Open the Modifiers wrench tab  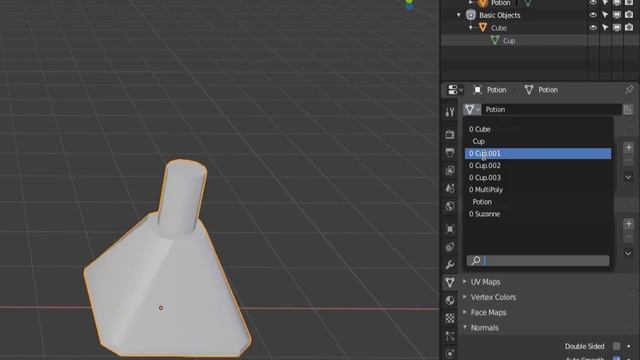point(450,264)
